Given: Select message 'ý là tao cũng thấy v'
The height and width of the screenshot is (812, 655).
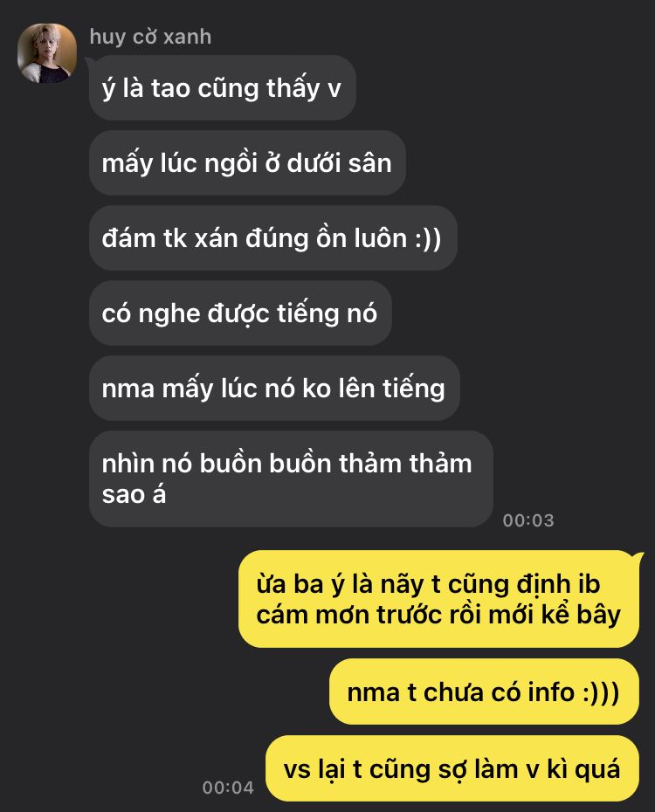Looking at the screenshot, I should [223, 88].
